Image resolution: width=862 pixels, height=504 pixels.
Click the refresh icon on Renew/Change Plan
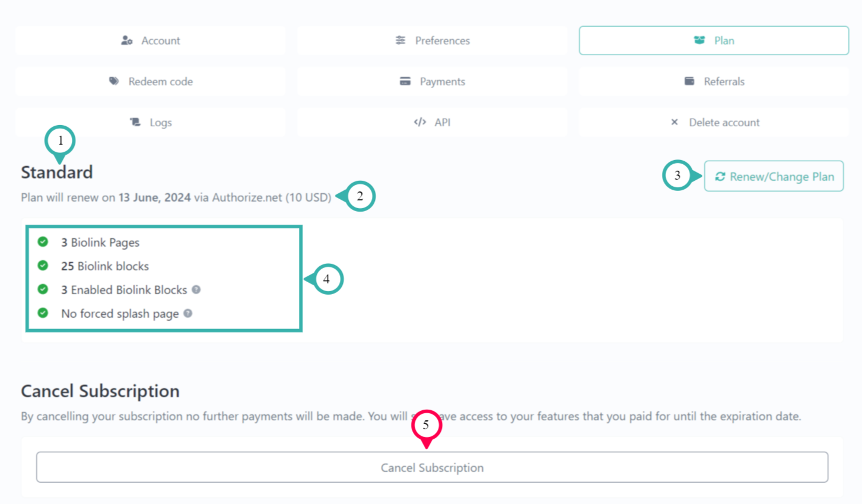[x=721, y=176]
